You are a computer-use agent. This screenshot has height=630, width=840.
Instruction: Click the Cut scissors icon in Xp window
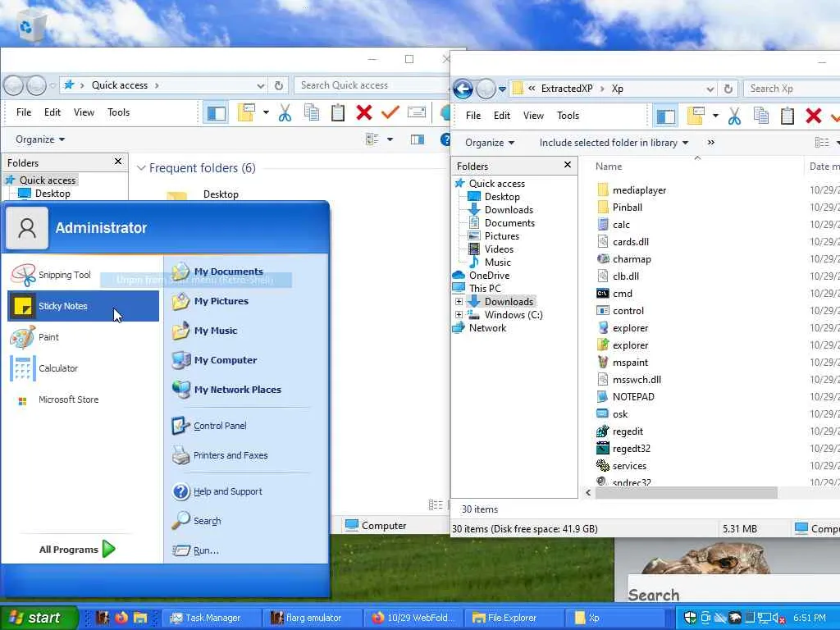tap(734, 116)
